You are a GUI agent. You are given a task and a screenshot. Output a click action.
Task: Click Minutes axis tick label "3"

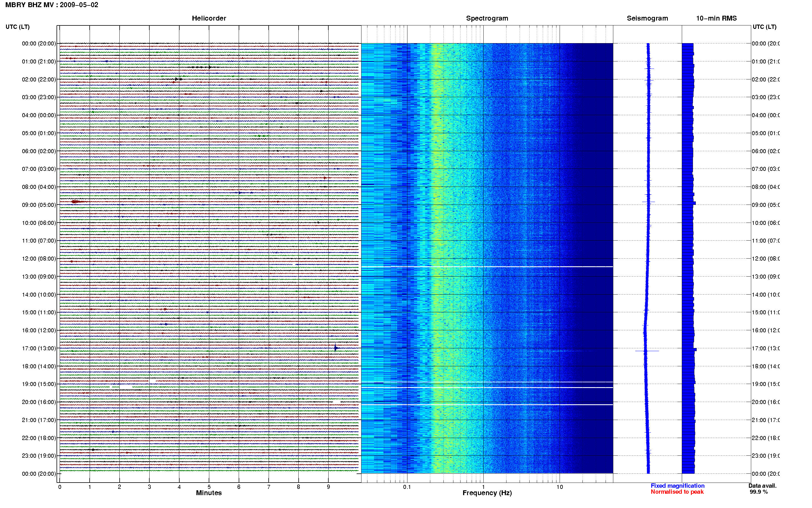[x=149, y=487]
